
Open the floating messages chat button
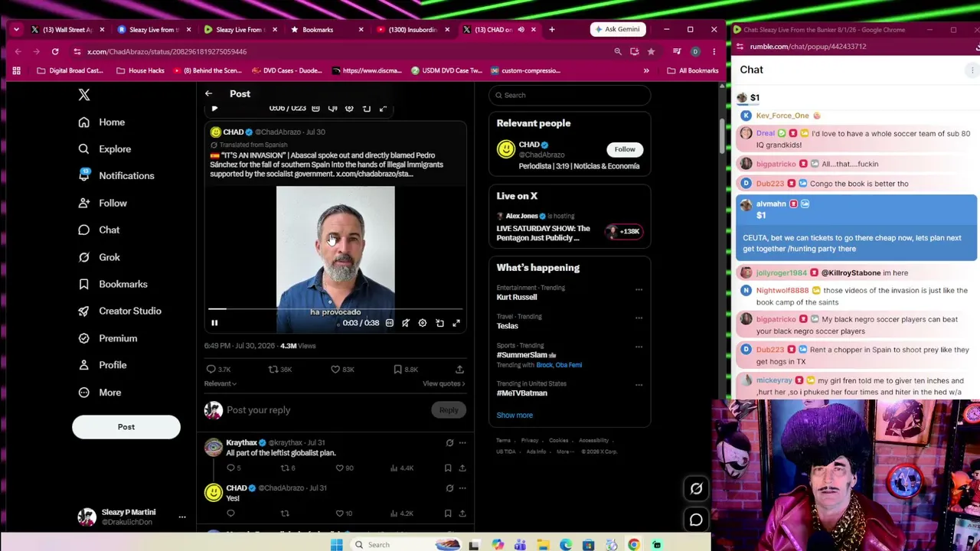[696, 520]
